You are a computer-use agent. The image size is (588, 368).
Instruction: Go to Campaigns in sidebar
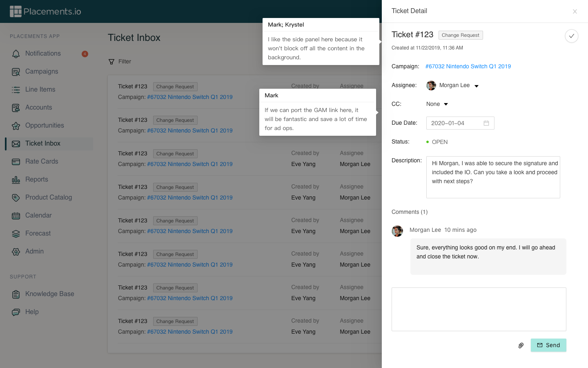tap(42, 72)
